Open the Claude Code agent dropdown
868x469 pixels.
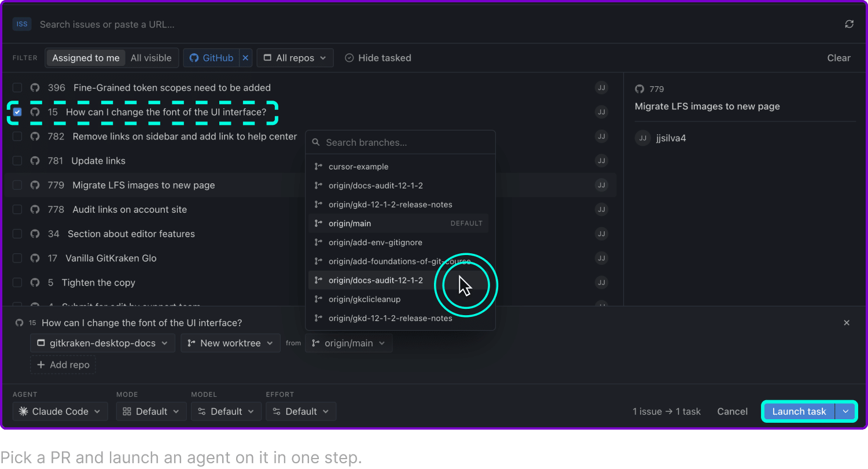60,411
